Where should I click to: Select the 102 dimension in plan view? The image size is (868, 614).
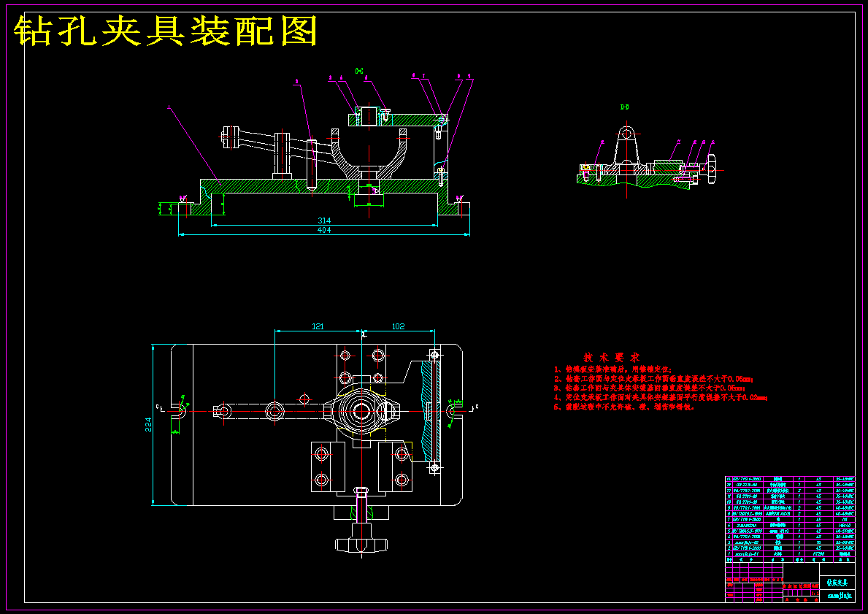[398, 326]
